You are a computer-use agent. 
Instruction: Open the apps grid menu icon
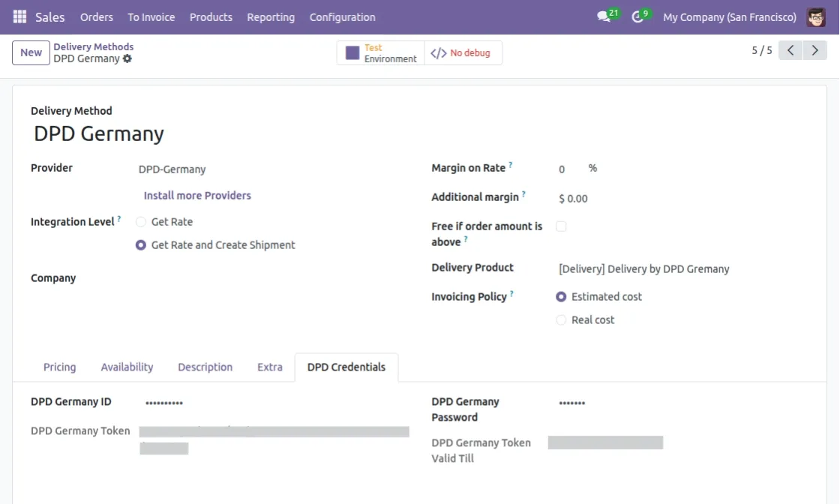[x=19, y=17]
